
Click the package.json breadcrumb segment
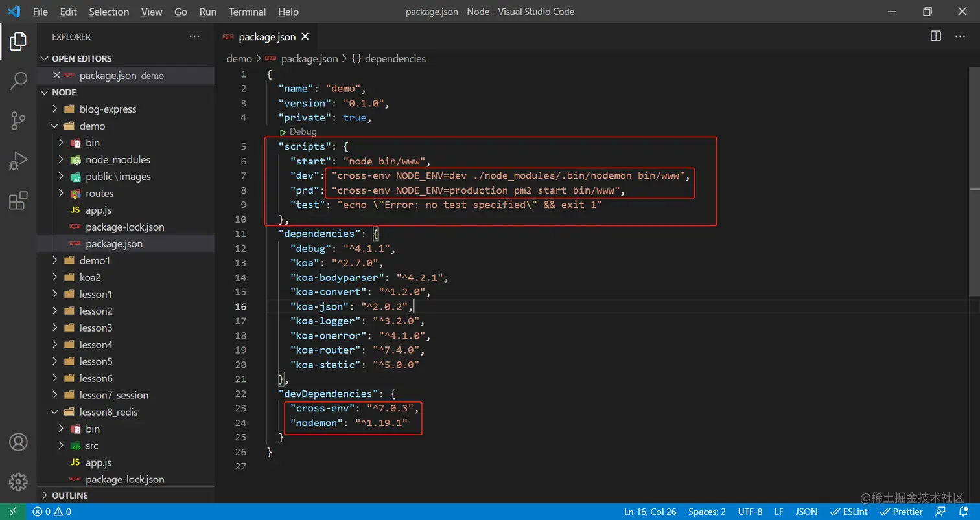pyautogui.click(x=301, y=58)
